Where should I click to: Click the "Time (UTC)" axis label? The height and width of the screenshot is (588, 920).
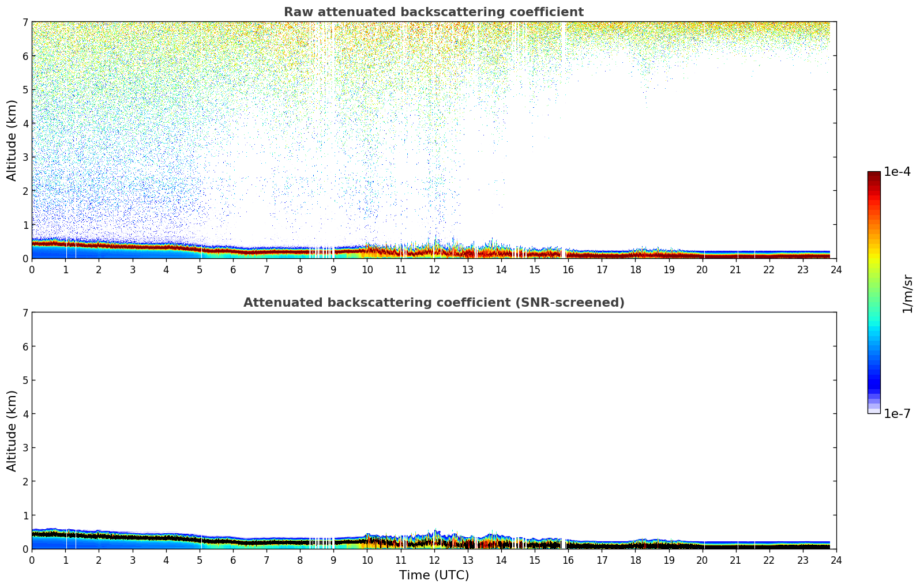pos(434,575)
